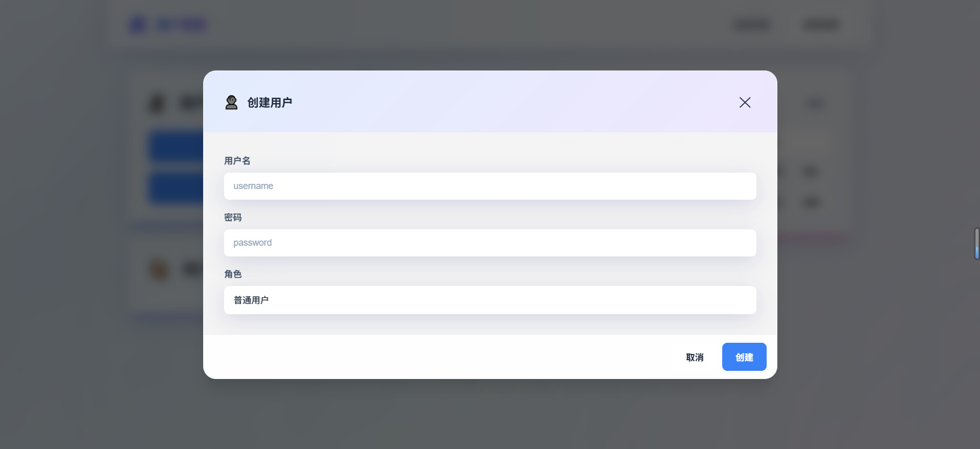Focus the password input field

490,243
